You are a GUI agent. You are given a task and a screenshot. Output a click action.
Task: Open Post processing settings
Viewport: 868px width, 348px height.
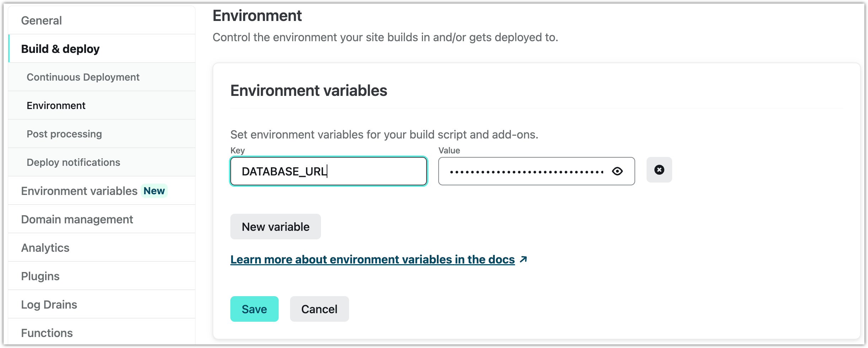click(x=64, y=134)
